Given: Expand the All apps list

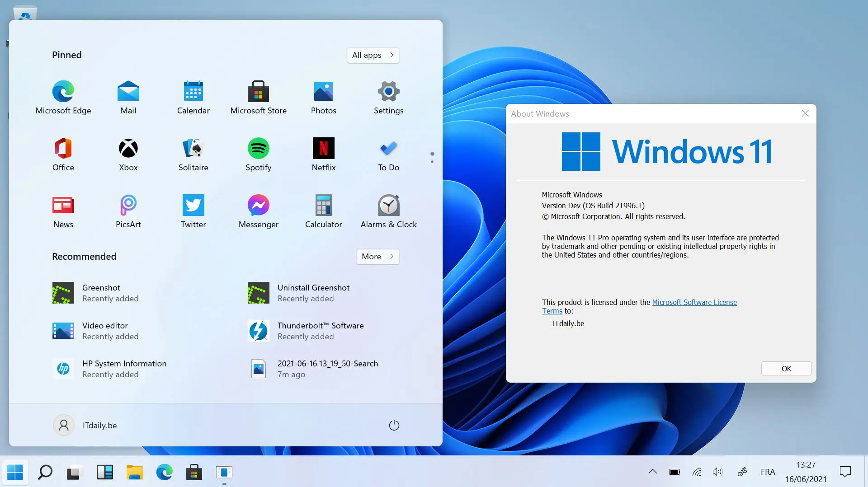Looking at the screenshot, I should 373,55.
